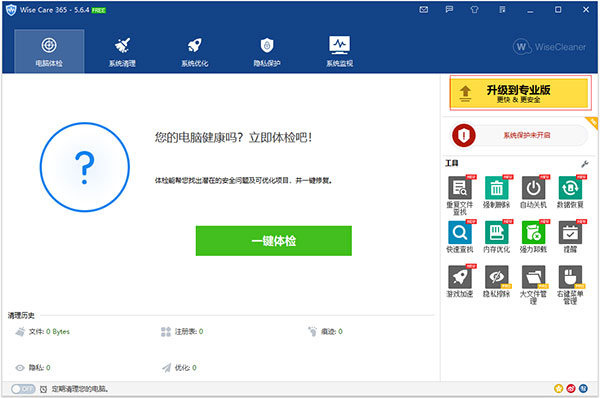
Task: Switch to the 系统监视 system monitor tab
Action: [x=340, y=51]
